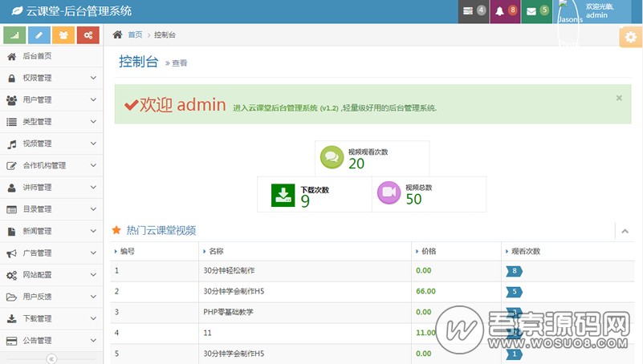Open the admin user account menu
This screenshot has height=364, width=643.
pos(598,11)
